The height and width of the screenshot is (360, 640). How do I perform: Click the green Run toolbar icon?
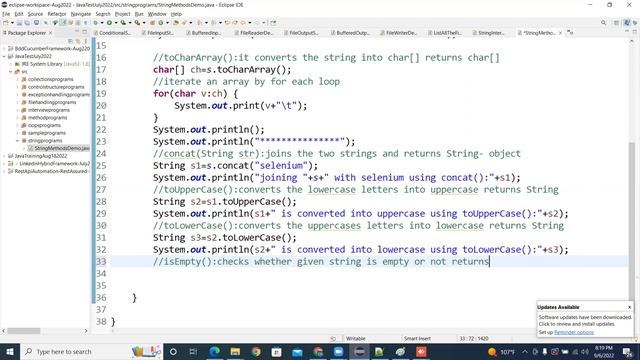(109, 23)
